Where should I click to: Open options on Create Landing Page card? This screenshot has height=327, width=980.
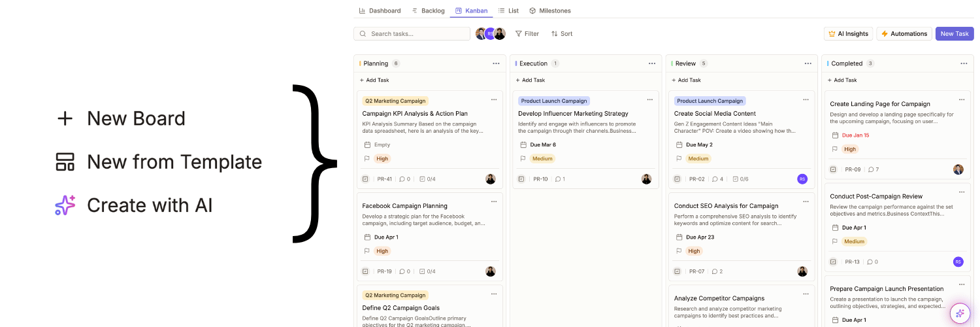[x=962, y=99]
